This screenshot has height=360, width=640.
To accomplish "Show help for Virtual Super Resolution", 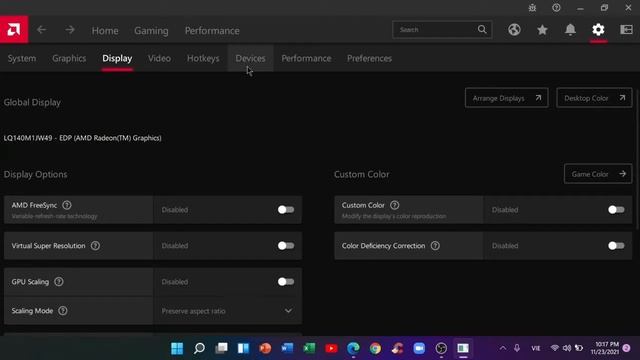I will tap(95, 246).
